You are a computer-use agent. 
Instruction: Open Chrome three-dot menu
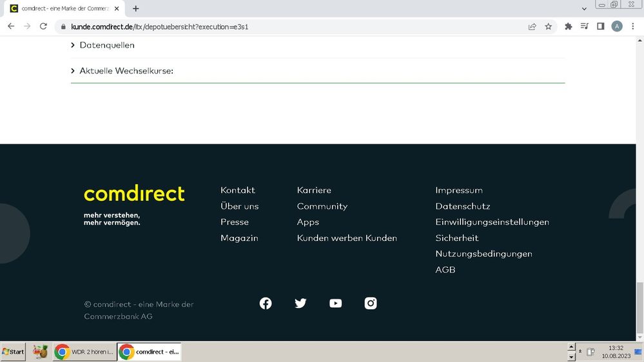634,26
